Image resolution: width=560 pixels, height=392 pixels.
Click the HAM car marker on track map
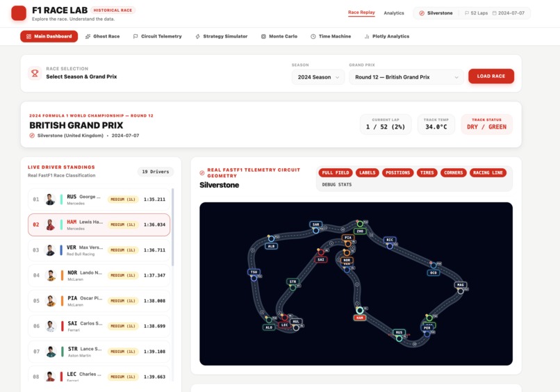360,311
